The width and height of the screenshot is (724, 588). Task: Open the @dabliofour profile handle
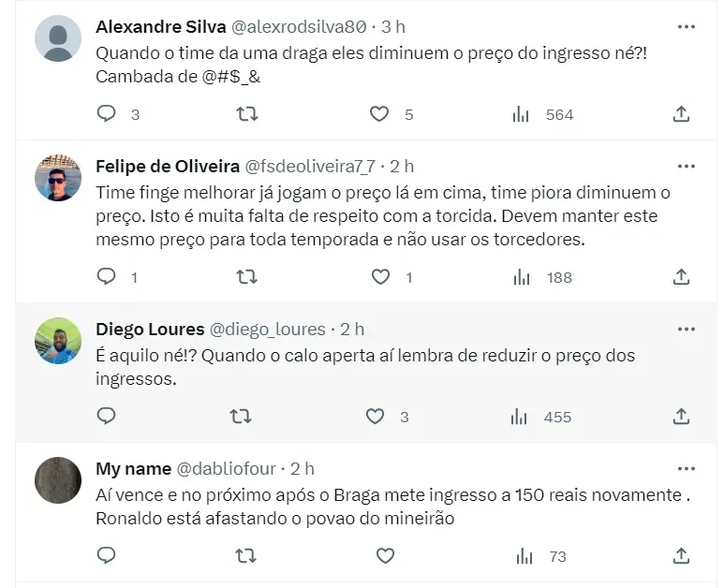coord(229,468)
